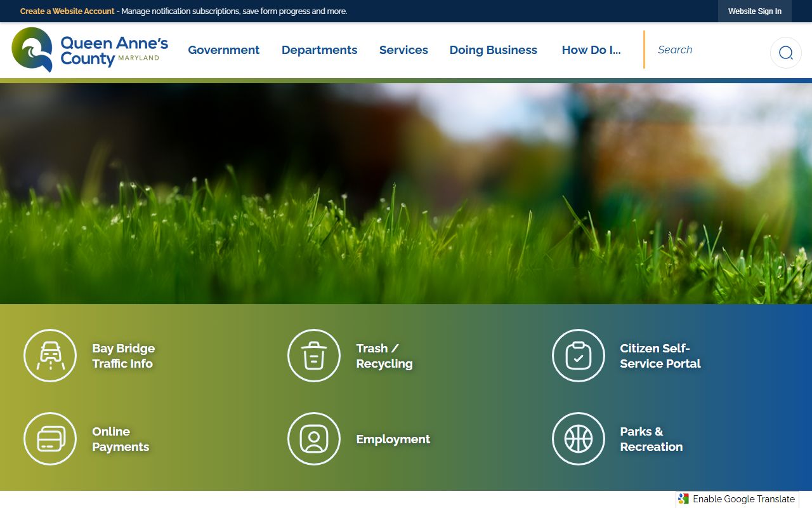Open Employment text link
The image size is (812, 508).
tap(393, 439)
